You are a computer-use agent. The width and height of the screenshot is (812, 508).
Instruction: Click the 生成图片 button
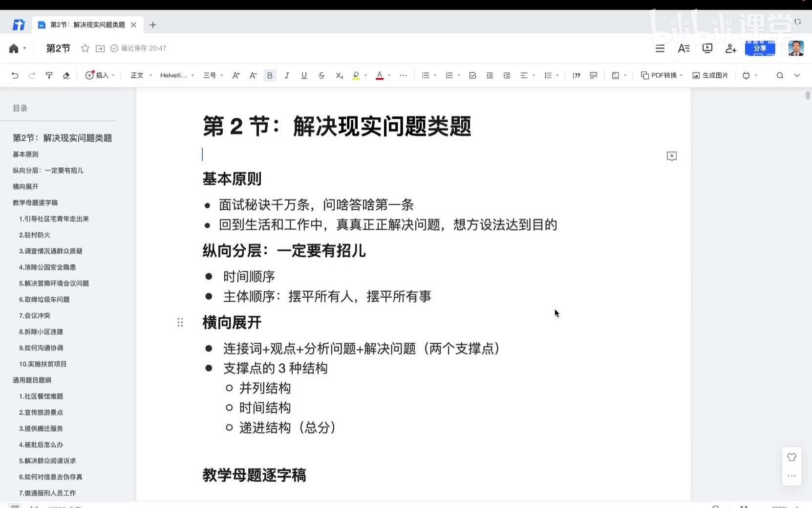pos(710,75)
